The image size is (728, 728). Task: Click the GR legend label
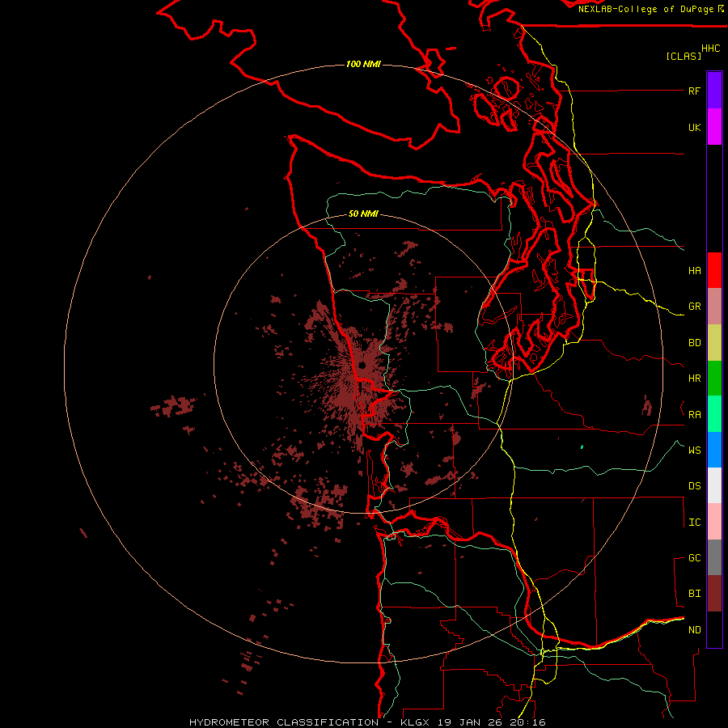tap(694, 307)
